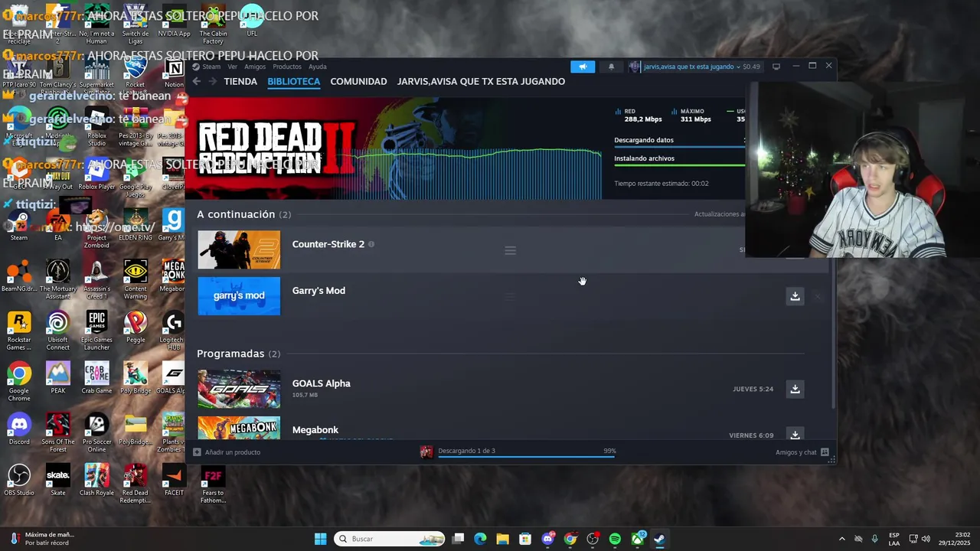The image size is (980, 551).
Task: Open taskbar clock showing 23:02
Action: tap(955, 539)
